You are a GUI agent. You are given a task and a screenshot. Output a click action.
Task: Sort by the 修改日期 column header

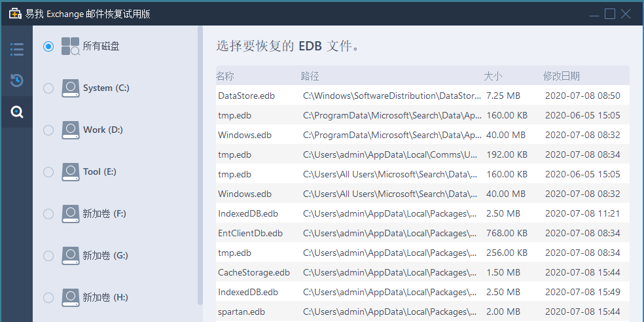pyautogui.click(x=562, y=76)
